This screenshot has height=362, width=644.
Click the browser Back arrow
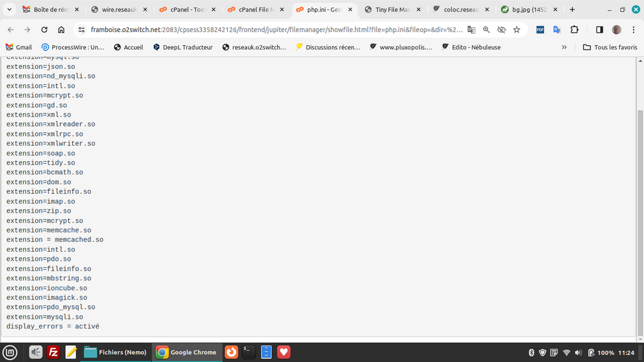[x=11, y=30]
